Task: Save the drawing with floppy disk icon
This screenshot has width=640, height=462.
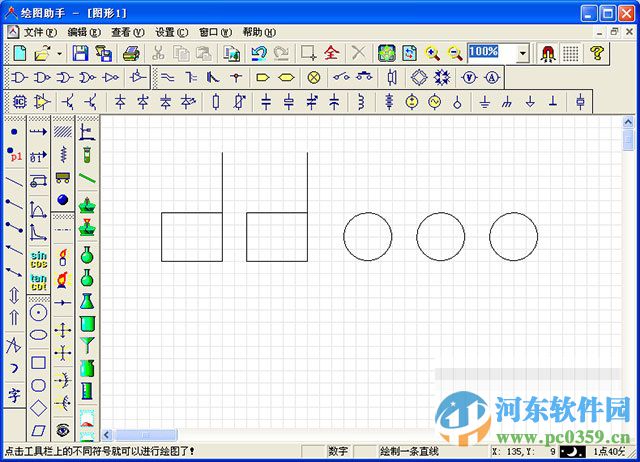Action: pyautogui.click(x=80, y=53)
